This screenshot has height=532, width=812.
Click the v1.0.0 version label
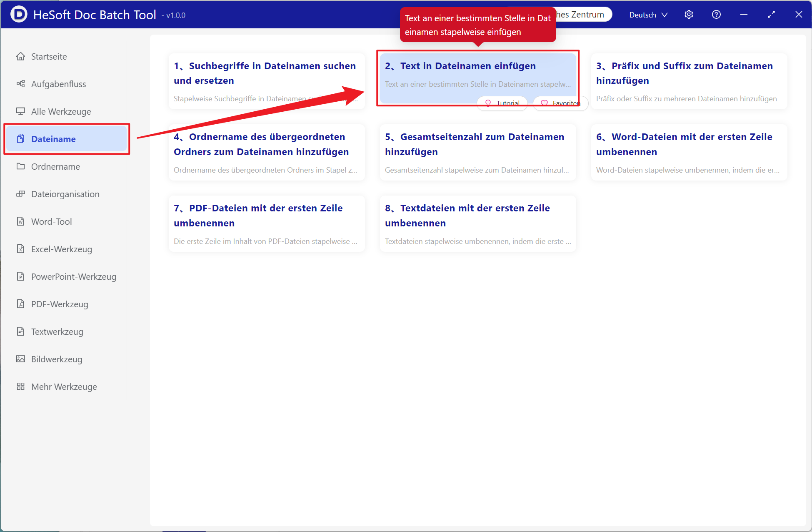coord(174,15)
